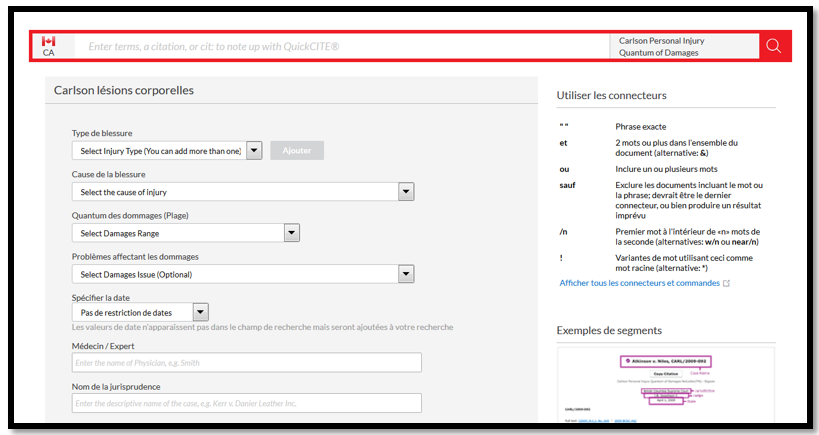Click the Type de blessure label

coord(102,133)
